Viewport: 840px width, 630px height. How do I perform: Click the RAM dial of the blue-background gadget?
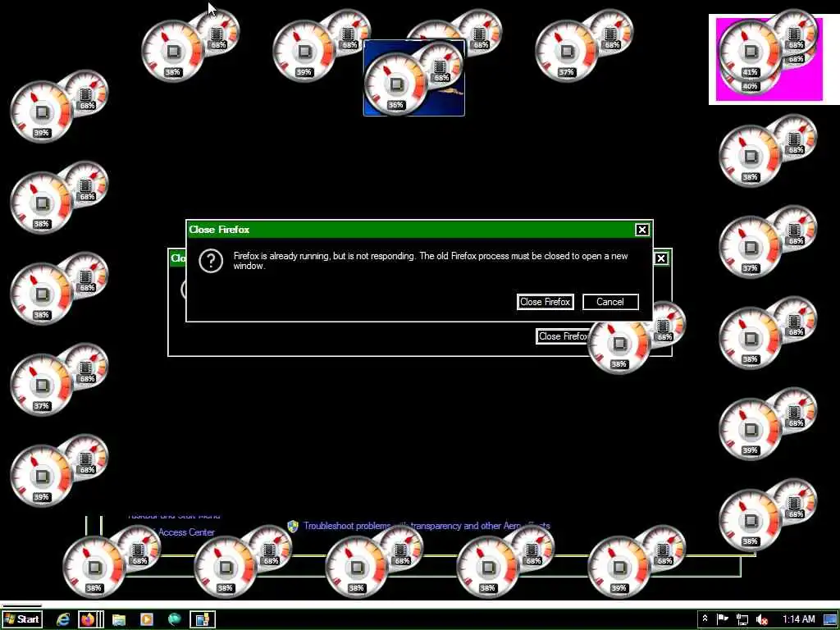point(441,66)
